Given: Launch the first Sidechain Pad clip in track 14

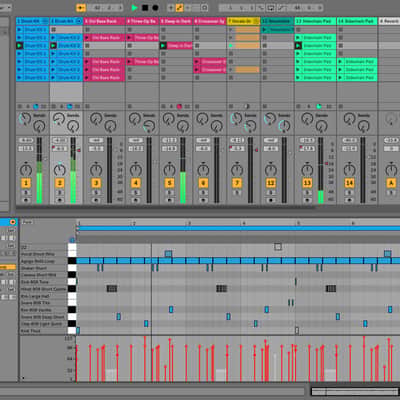Looking at the screenshot, I should pyautogui.click(x=340, y=62).
